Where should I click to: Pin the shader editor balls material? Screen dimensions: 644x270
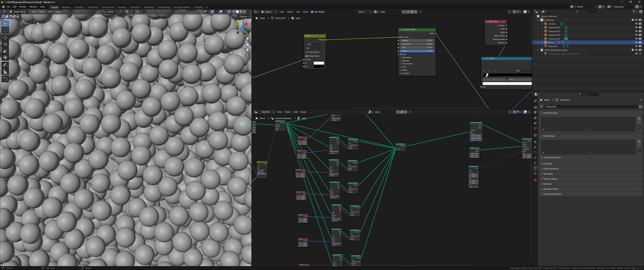[x=420, y=12]
